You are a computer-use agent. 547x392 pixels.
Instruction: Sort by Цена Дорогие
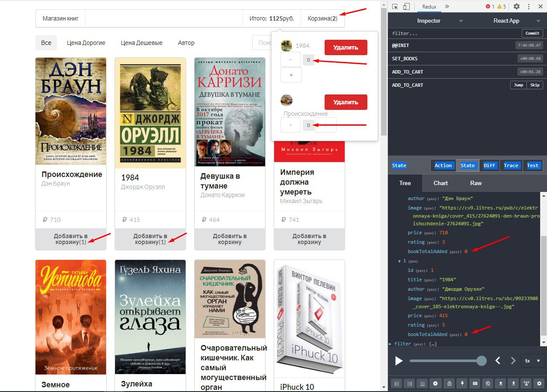click(x=86, y=43)
